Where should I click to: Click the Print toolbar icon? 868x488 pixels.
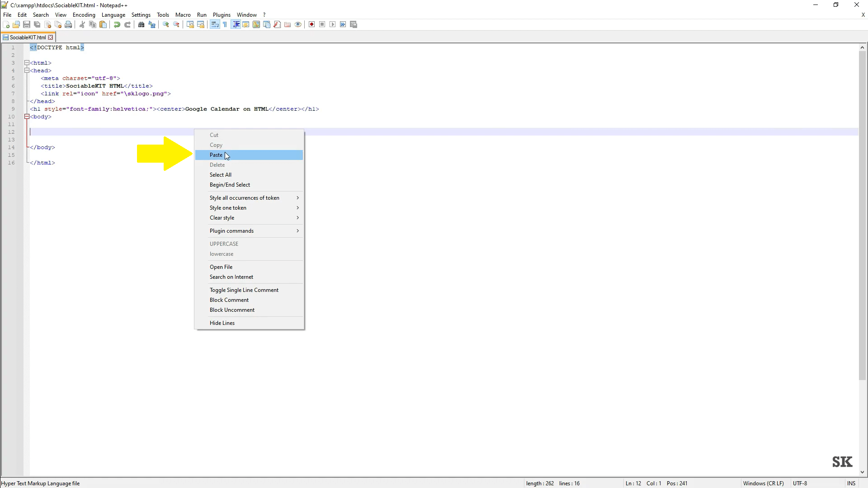pos(68,24)
